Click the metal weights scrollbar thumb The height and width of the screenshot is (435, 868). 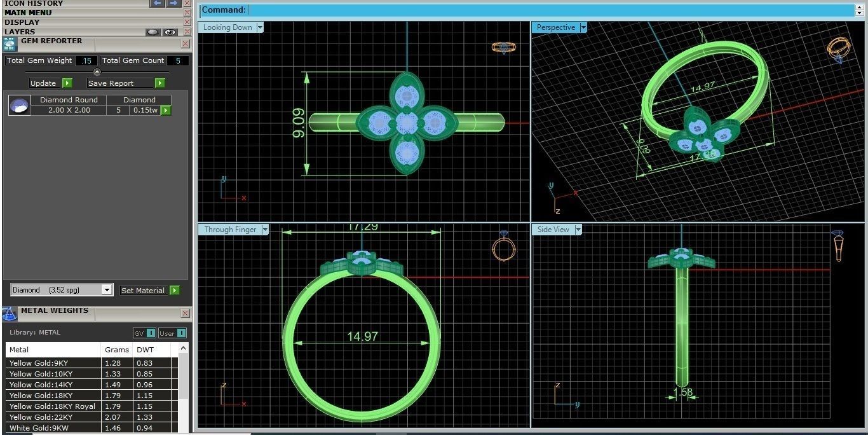pyautogui.click(x=184, y=375)
